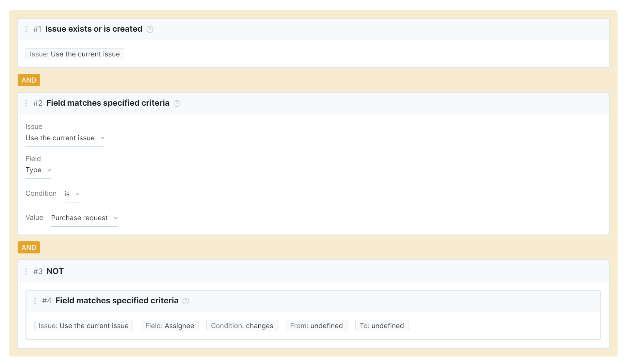Select the Issue: Use the current issue chip in rule #1
This screenshot has width=628, height=364.
click(x=75, y=54)
